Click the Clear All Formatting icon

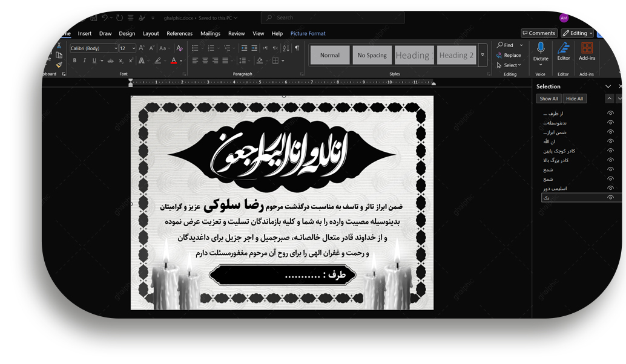[x=180, y=48]
